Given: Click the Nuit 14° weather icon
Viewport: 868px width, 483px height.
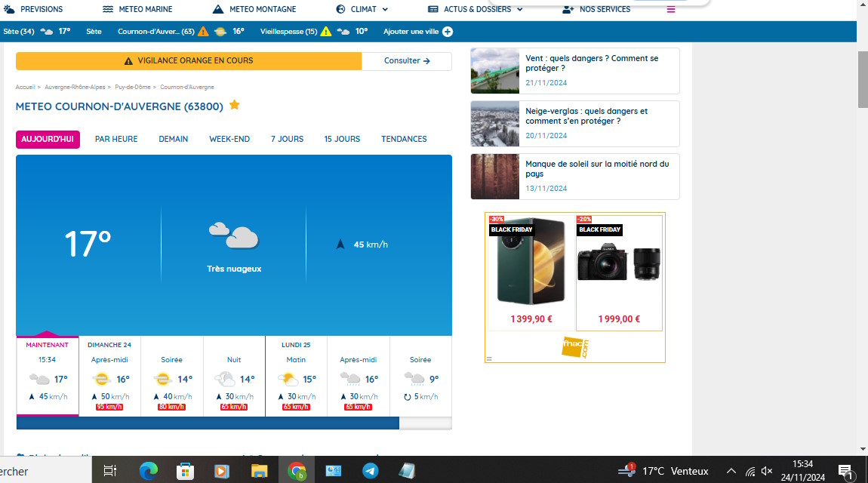Looking at the screenshot, I should click(x=225, y=380).
